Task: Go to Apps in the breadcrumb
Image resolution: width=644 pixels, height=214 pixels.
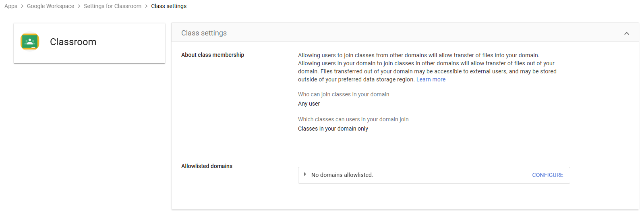Action: point(11,6)
